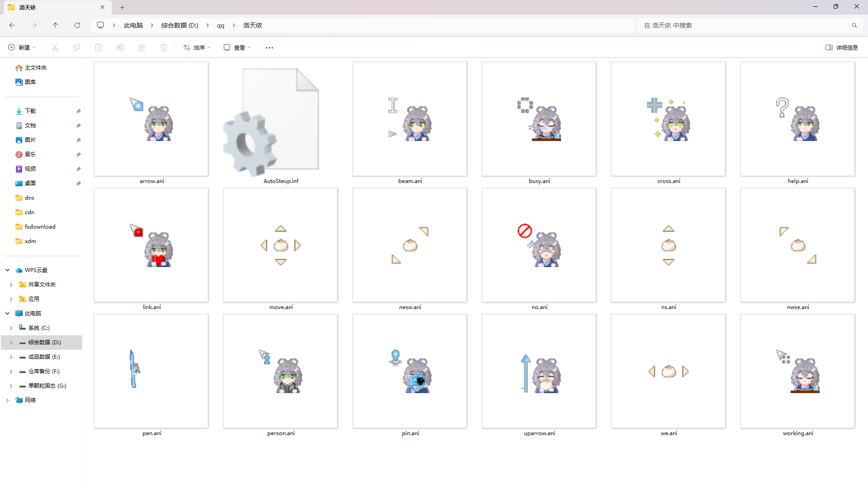Viewport: 868px width, 488px height.
Task: Click qq in the breadcrumb path
Action: pos(221,25)
